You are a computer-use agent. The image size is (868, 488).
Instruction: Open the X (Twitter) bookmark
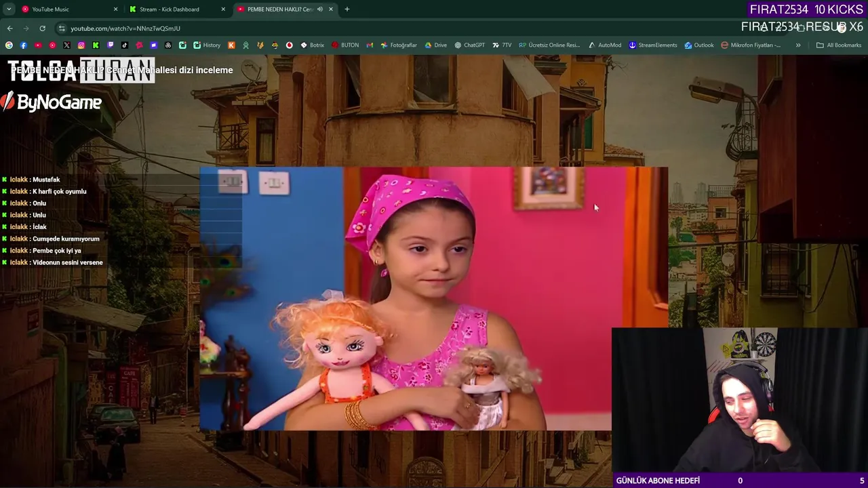point(66,45)
